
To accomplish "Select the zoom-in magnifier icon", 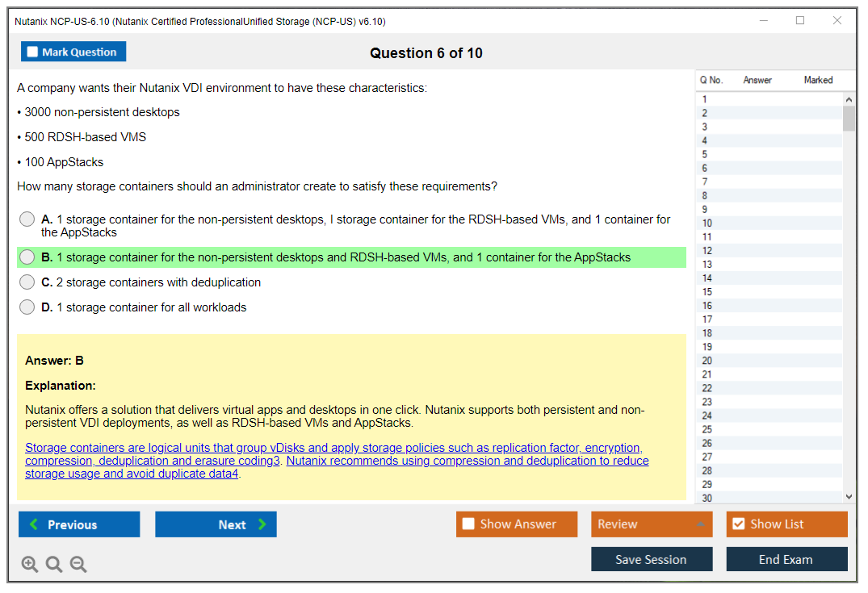I will (x=30, y=564).
